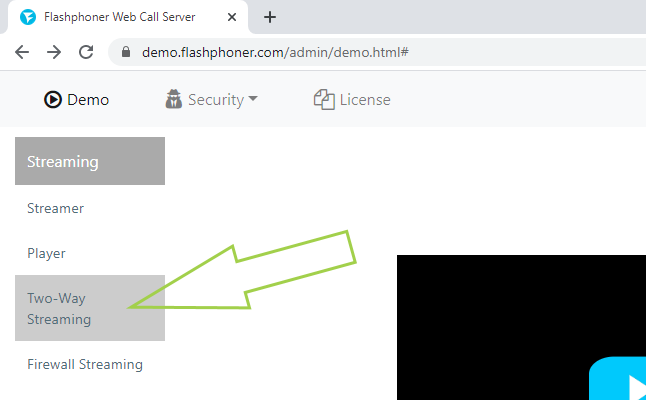The height and width of the screenshot is (400, 646).
Task: Click the blue play button on video
Action: pos(618,379)
